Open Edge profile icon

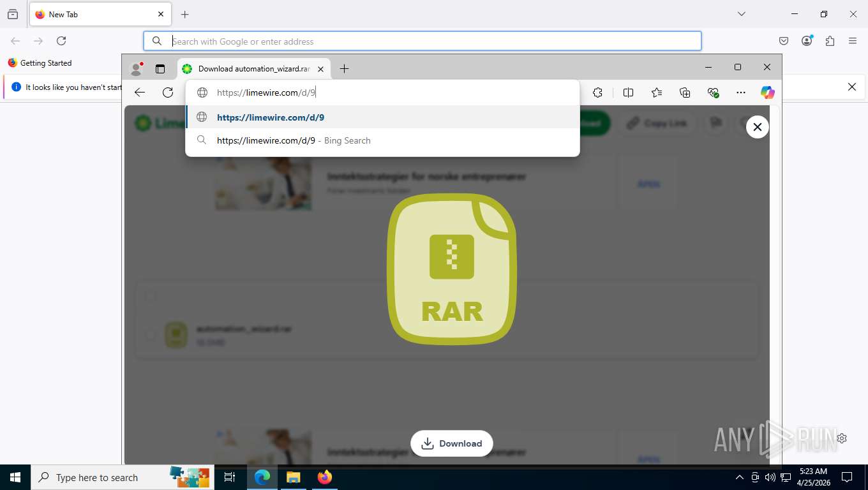click(x=136, y=68)
